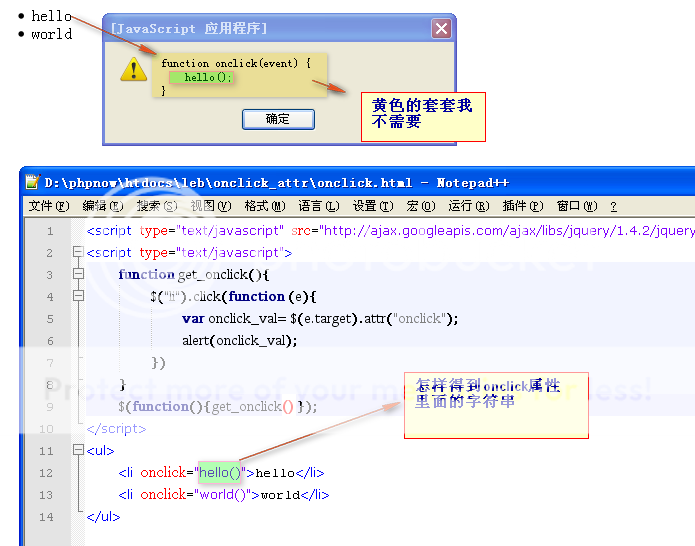Click the highlighted hello() attribute value on line 12
Viewport: 695px width, 546px height.
pyautogui.click(x=219, y=472)
